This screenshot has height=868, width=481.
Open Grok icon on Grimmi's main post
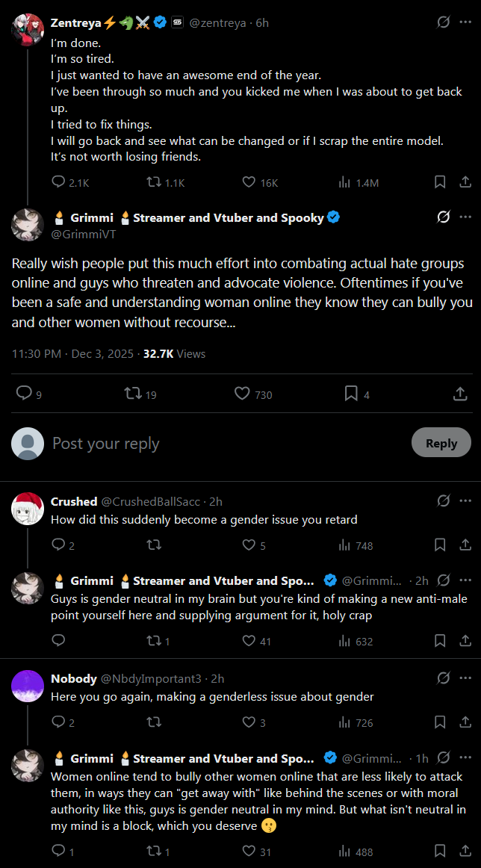[443, 217]
